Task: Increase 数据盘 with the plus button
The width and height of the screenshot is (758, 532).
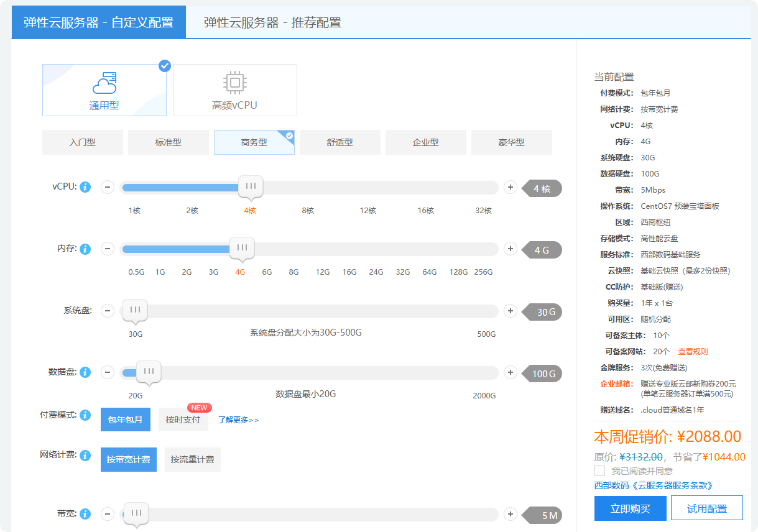Action: [x=511, y=372]
